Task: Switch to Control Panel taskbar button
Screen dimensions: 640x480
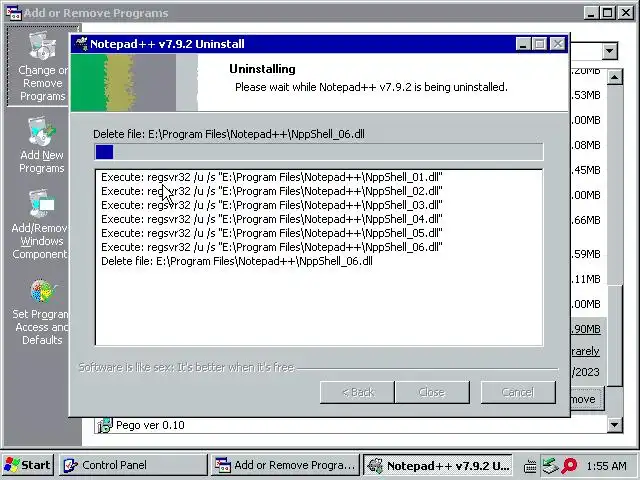Action: [x=133, y=465]
